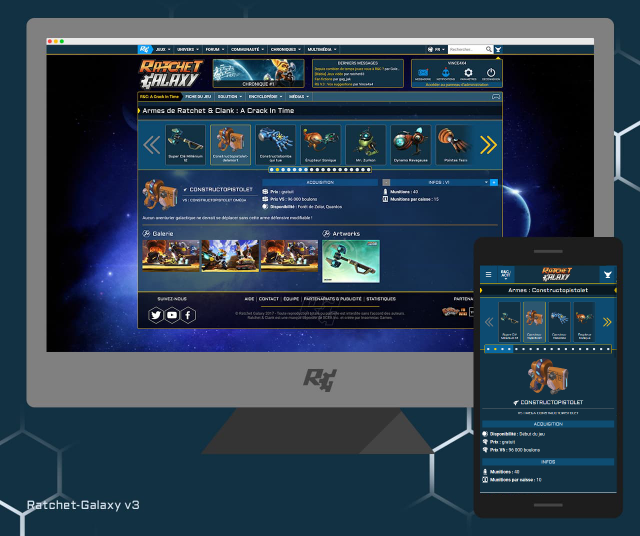Open the third Galerie screenshot

(289, 256)
